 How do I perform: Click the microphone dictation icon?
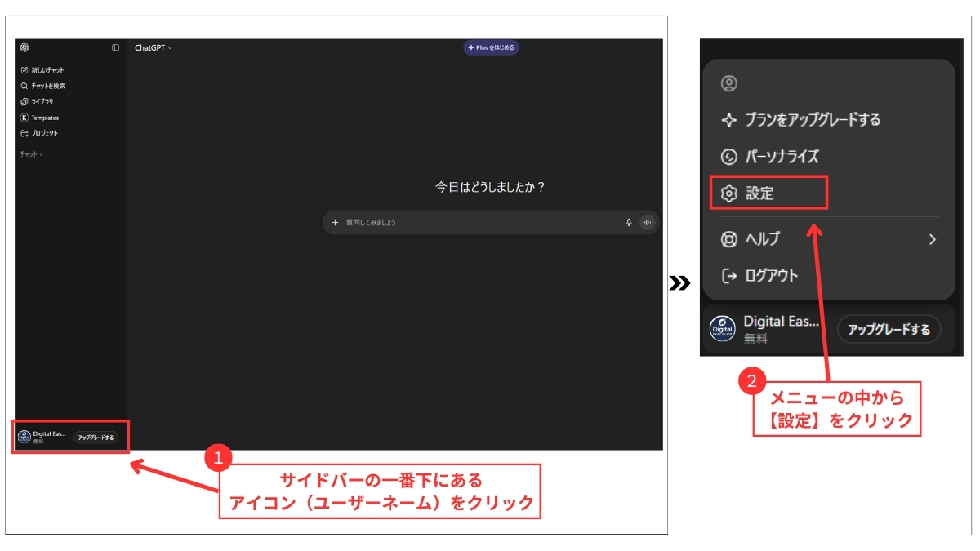pyautogui.click(x=629, y=222)
